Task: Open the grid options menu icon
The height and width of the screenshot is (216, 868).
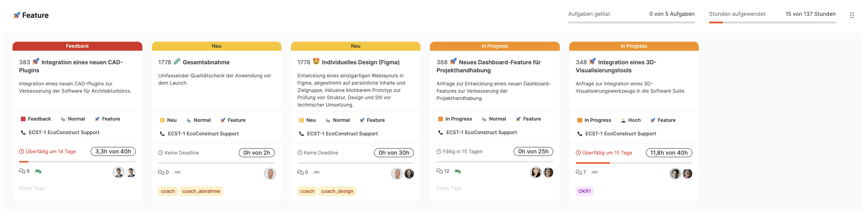Action: (x=851, y=15)
